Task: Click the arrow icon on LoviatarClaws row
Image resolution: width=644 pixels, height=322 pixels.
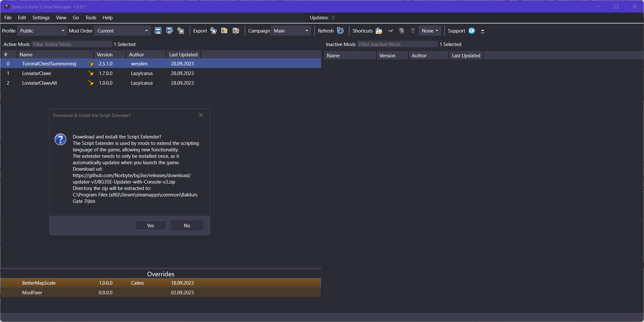Action: [x=91, y=73]
